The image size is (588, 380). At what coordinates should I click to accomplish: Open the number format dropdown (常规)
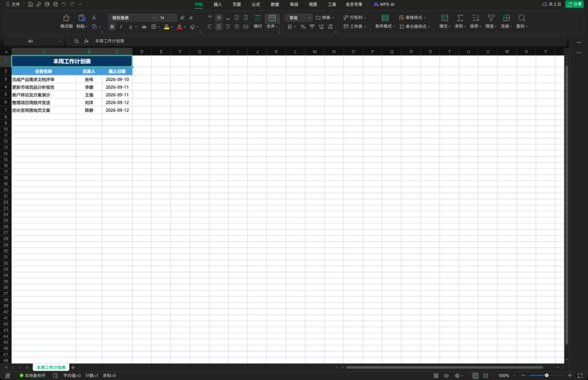pos(309,18)
